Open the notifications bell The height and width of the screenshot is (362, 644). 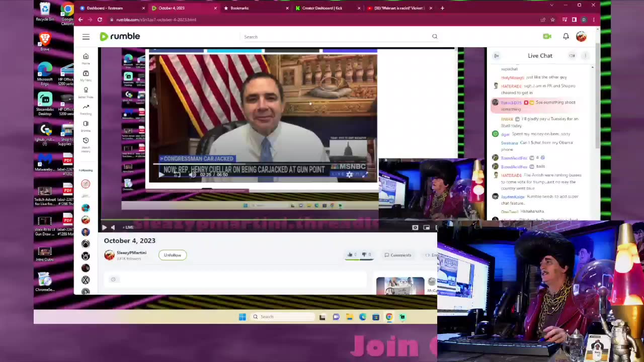[x=566, y=36]
